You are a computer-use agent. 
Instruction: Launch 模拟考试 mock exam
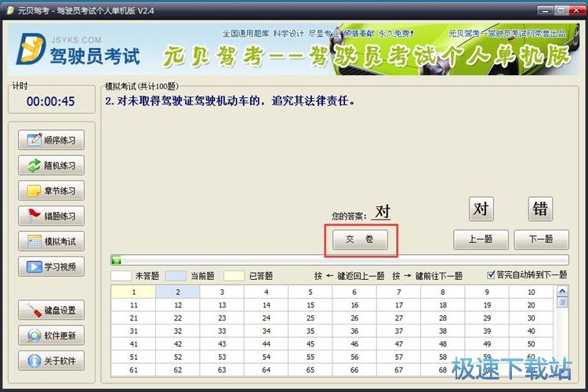(x=52, y=241)
